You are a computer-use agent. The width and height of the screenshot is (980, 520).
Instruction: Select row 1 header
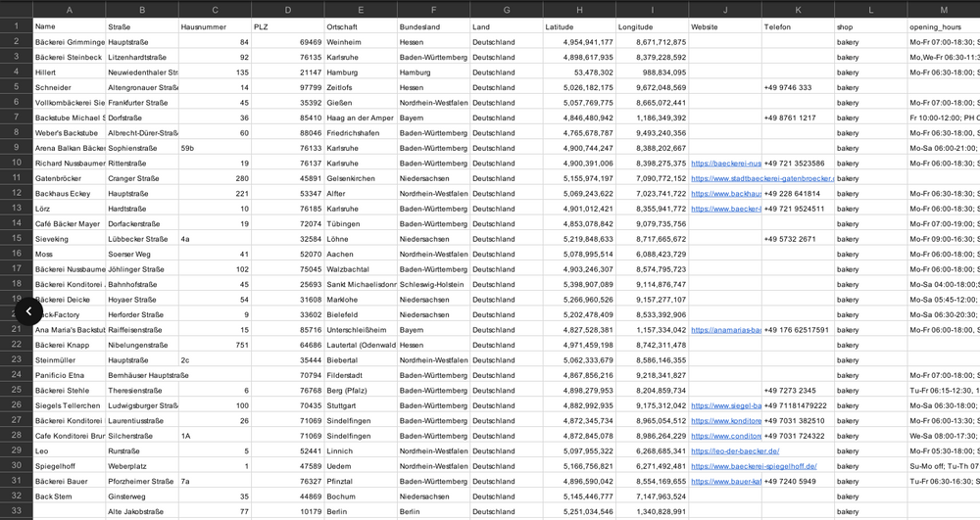(x=17, y=26)
